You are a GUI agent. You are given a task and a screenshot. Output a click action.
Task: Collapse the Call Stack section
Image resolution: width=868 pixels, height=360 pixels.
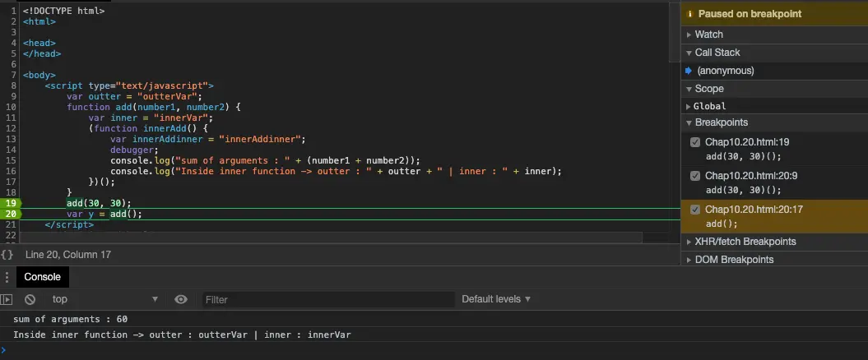[x=689, y=53]
